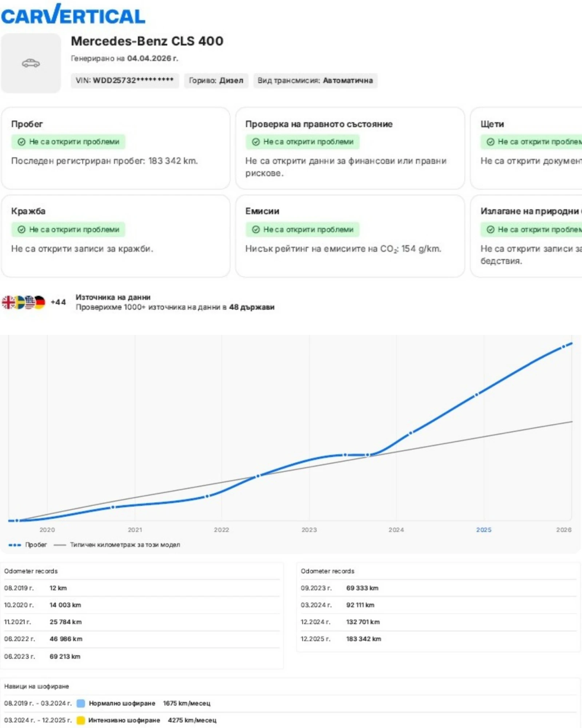Screen dimensions: 582x728
Task: Click the carVertical logo
Action: pyautogui.click(x=73, y=14)
